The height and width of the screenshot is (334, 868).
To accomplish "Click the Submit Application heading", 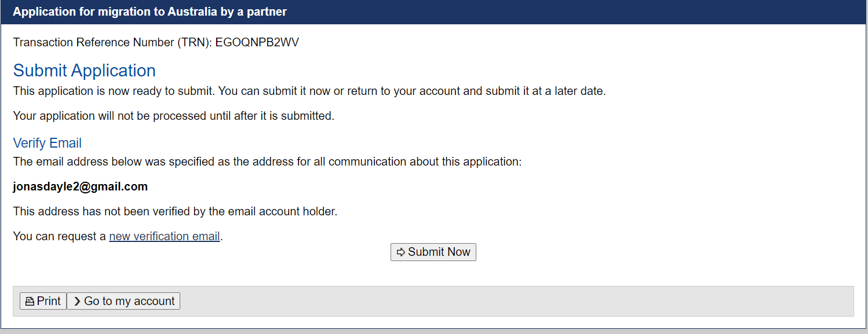I will (85, 71).
